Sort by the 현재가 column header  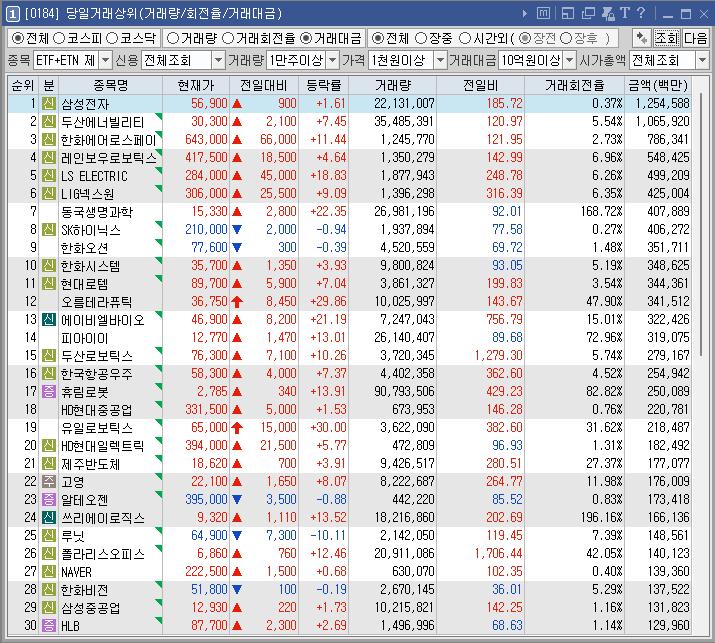tap(196, 85)
